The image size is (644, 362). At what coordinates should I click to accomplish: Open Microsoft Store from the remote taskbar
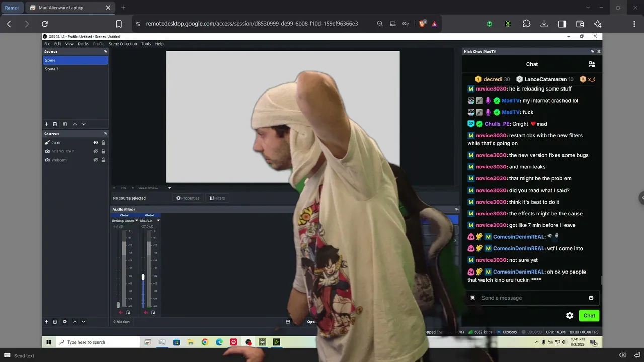coord(176,342)
